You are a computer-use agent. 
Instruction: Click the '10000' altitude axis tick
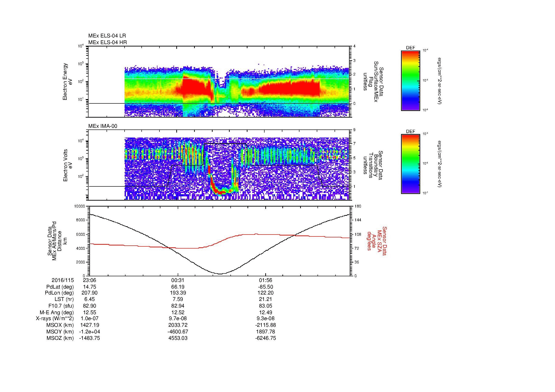[79, 206]
